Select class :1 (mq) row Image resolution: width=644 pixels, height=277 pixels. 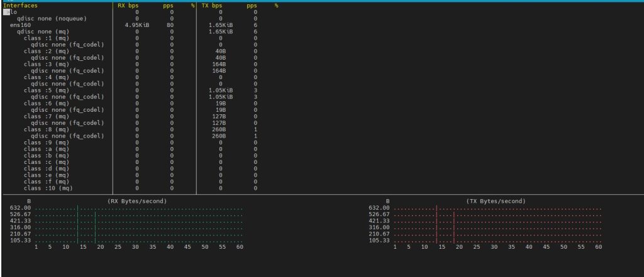pos(47,38)
